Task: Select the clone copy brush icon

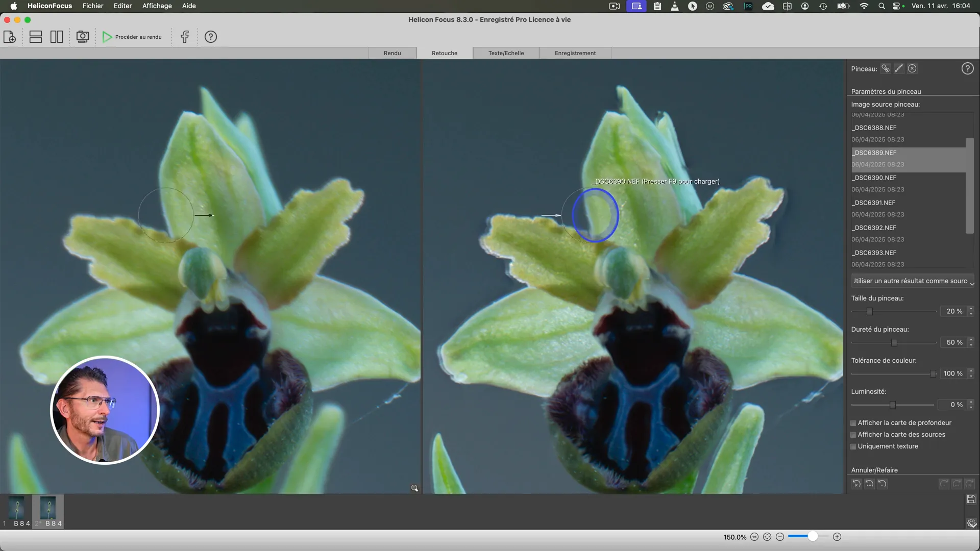Action: click(886, 68)
